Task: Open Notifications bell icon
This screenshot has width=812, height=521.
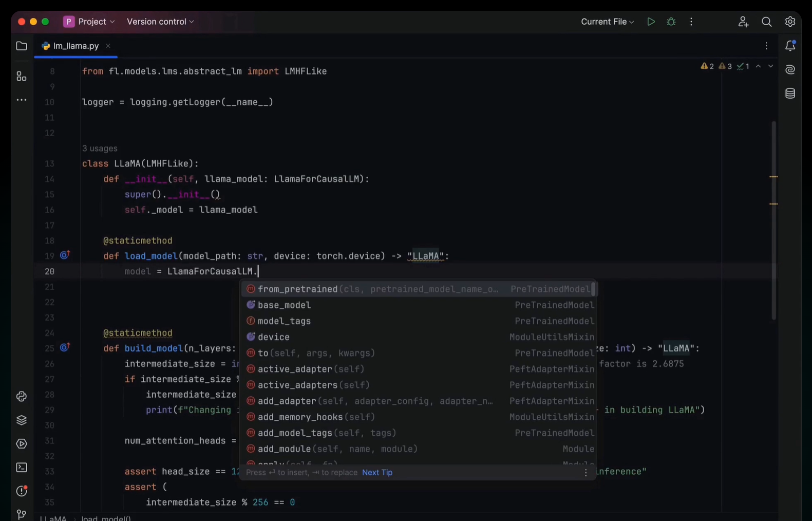Action: coord(790,46)
